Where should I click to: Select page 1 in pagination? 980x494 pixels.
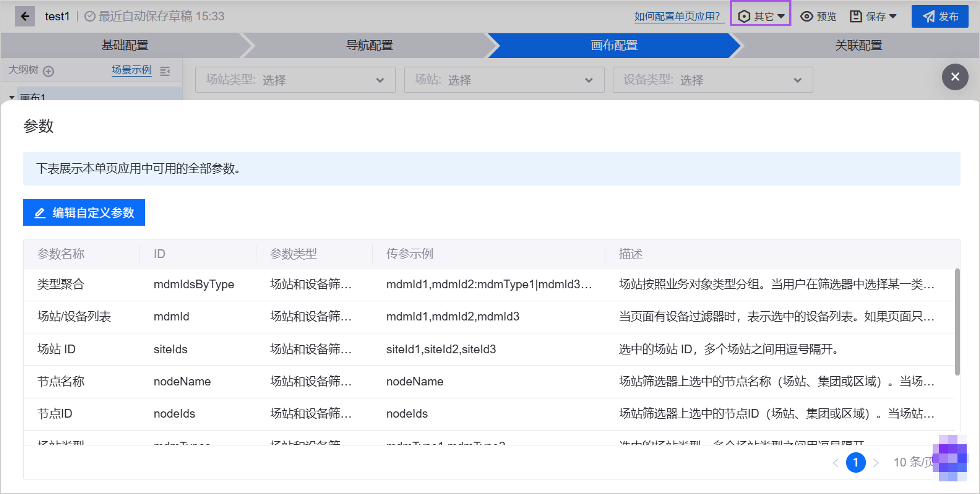coord(855,463)
